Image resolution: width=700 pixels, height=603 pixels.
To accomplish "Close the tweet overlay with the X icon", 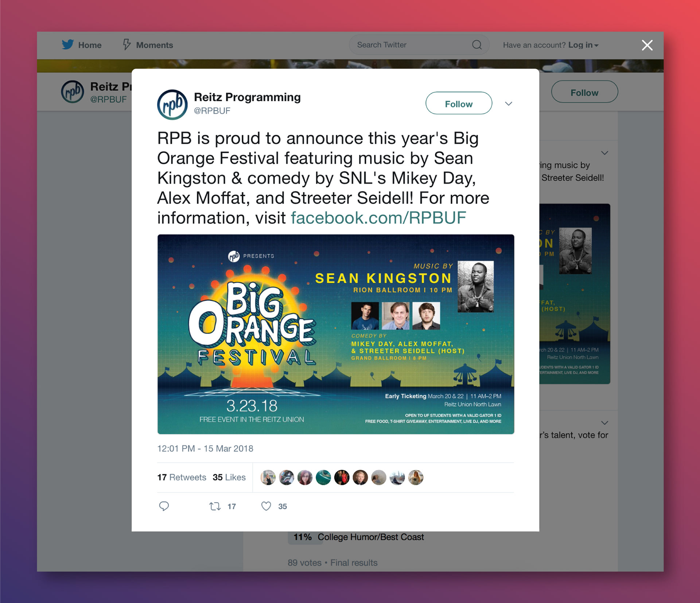I will tap(647, 45).
